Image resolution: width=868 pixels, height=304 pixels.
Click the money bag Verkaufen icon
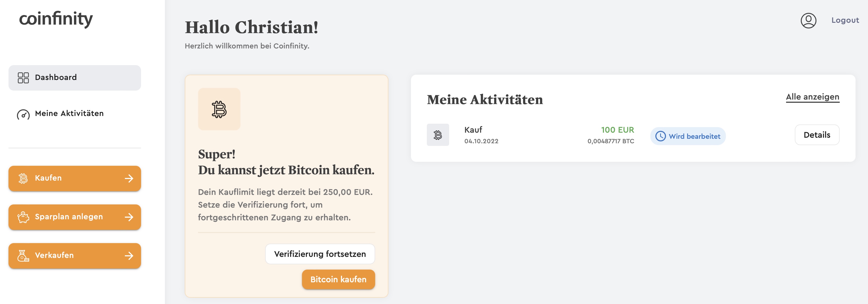point(23,256)
